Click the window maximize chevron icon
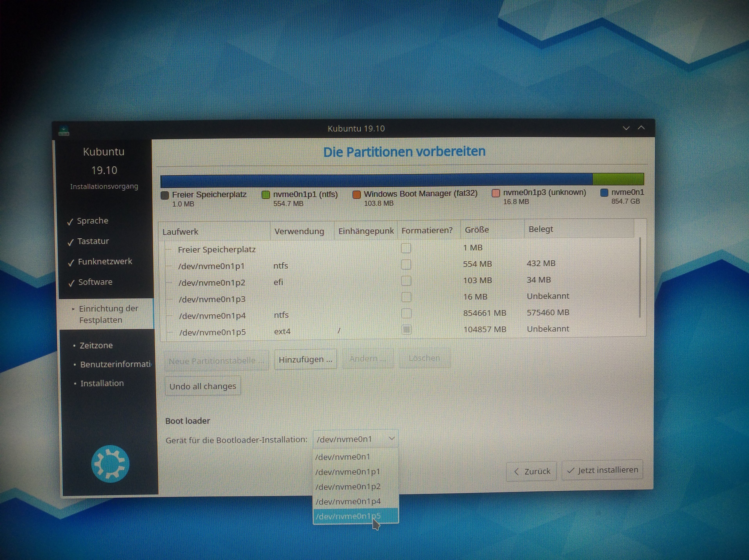This screenshot has height=560, width=749. pyautogui.click(x=641, y=127)
